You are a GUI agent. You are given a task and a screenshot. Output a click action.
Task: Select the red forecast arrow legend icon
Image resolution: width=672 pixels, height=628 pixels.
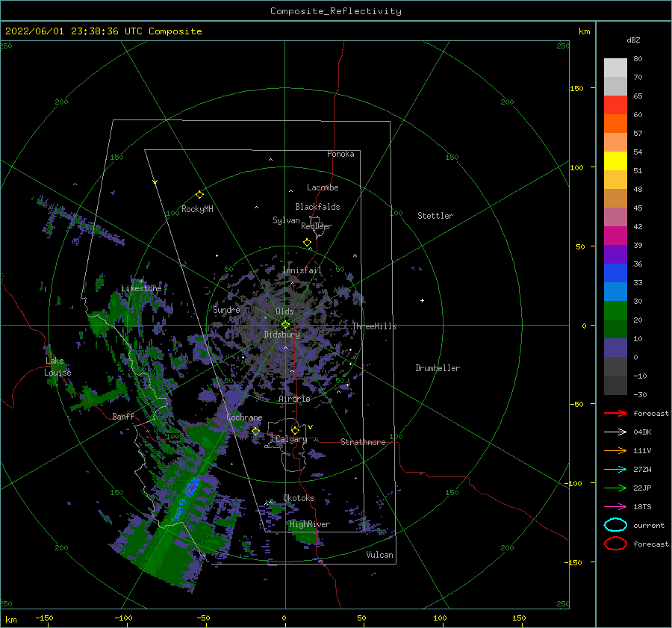tap(615, 413)
